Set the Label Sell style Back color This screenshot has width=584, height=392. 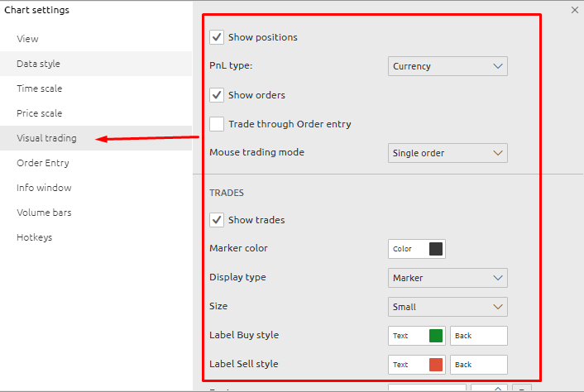point(478,365)
